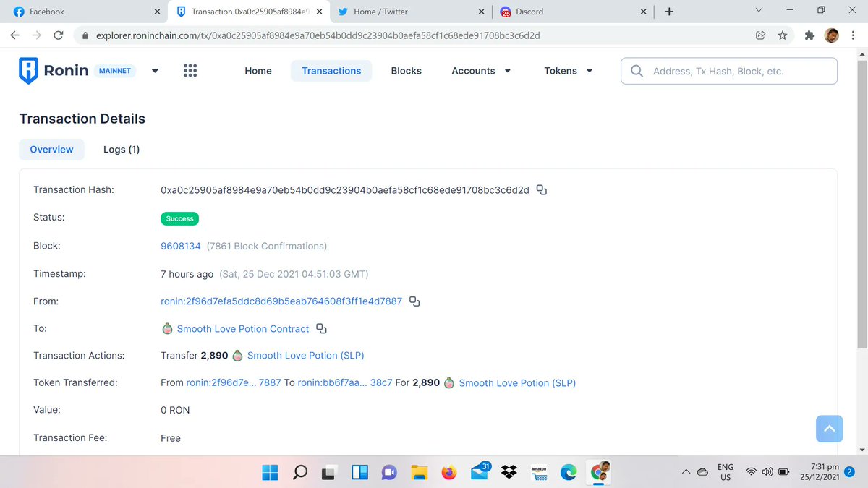Click the scroll-to-top arrow button
The height and width of the screenshot is (488, 868).
tap(830, 429)
